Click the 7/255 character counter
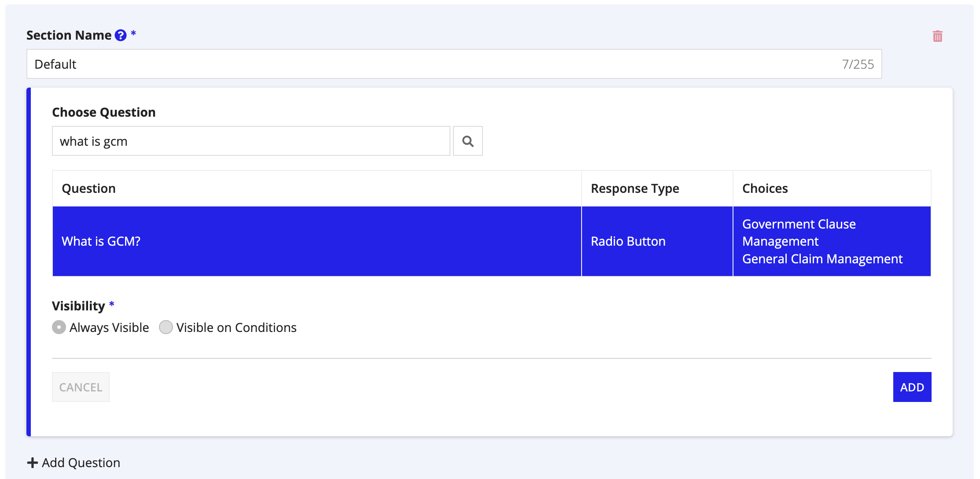This screenshot has width=980, height=479. click(858, 64)
